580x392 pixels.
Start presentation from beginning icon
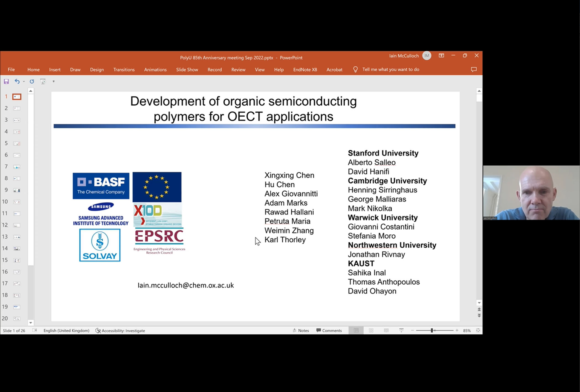point(43,81)
